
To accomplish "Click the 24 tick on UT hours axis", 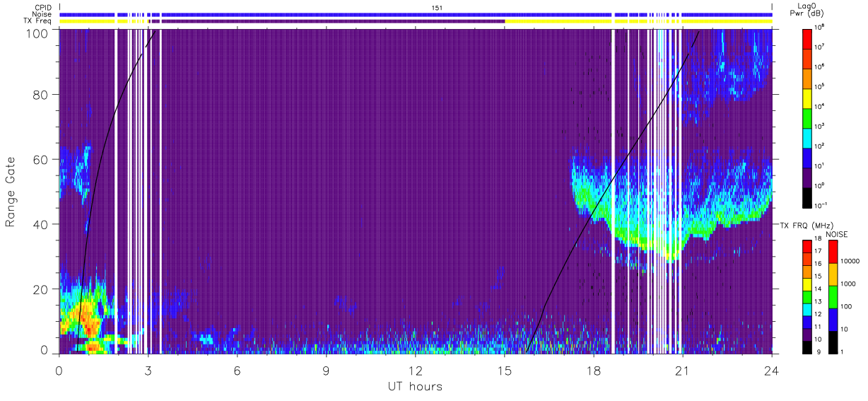I will (772, 370).
